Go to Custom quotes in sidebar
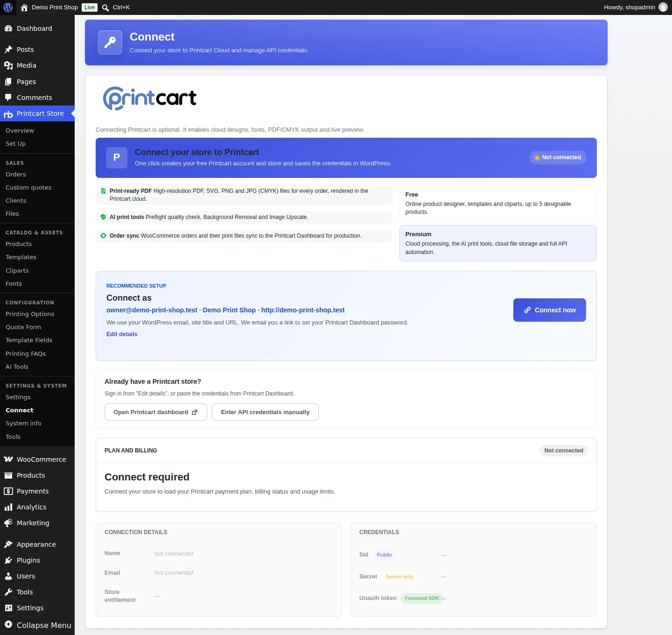Image resolution: width=672 pixels, height=635 pixels. click(28, 187)
